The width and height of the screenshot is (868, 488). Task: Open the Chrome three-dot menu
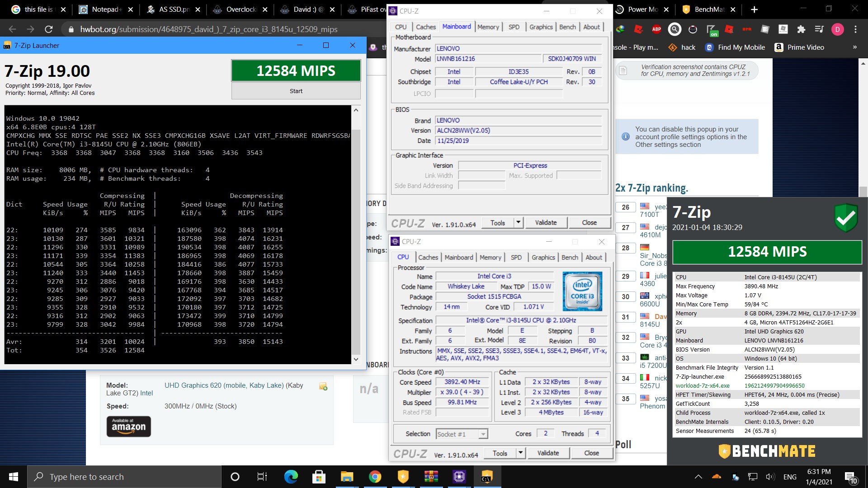click(855, 29)
